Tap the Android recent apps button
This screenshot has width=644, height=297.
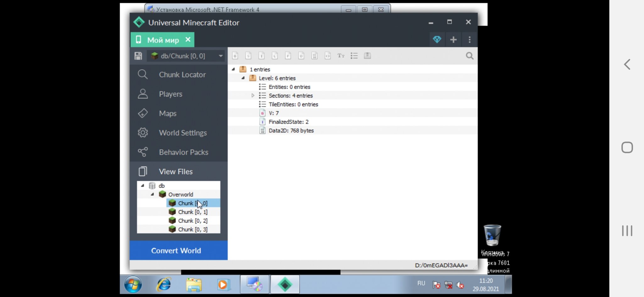tap(627, 231)
